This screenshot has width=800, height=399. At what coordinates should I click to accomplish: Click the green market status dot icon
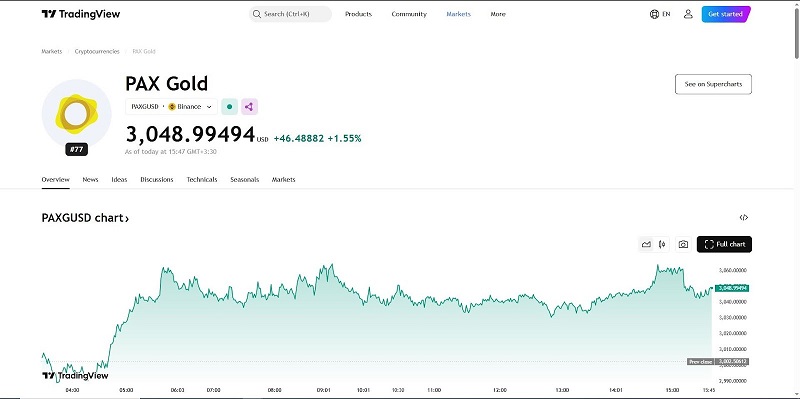tap(230, 107)
